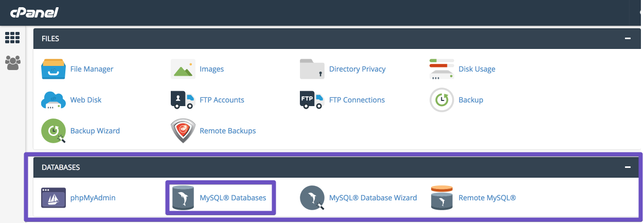The image size is (644, 223).
Task: Open the Remote Backups shield icon
Action: click(x=183, y=131)
